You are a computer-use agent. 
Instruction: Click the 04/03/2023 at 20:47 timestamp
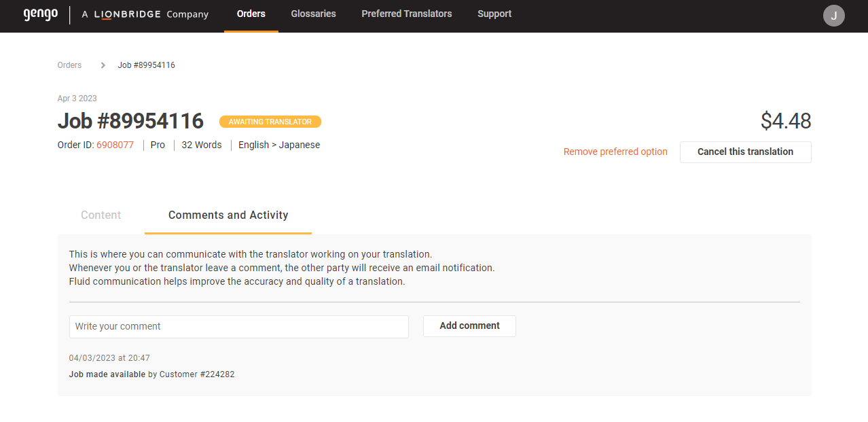109,358
